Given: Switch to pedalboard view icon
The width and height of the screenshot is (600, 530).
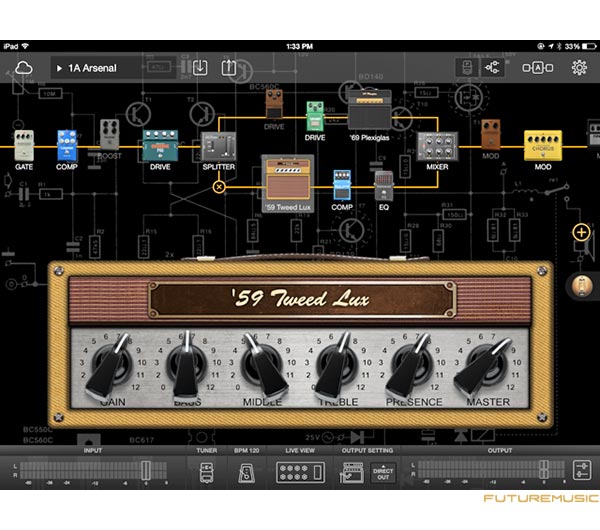Looking at the screenshot, I should click(468, 68).
